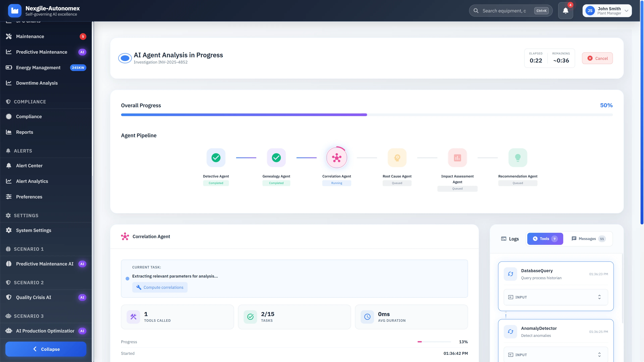The height and width of the screenshot is (362, 644).
Task: Open Reports from the sidebar
Action: coord(24,132)
